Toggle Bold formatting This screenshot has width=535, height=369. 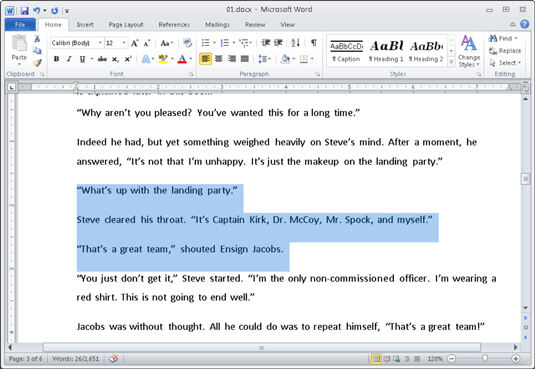pos(57,59)
